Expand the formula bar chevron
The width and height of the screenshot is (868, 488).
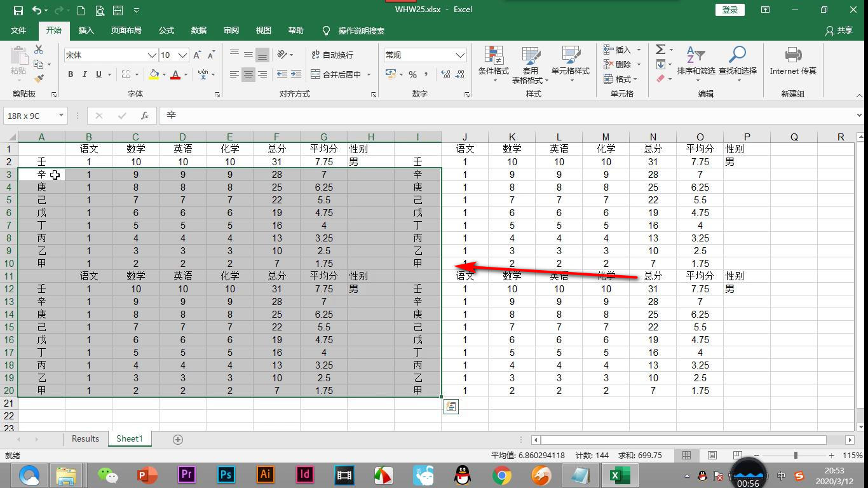[860, 116]
